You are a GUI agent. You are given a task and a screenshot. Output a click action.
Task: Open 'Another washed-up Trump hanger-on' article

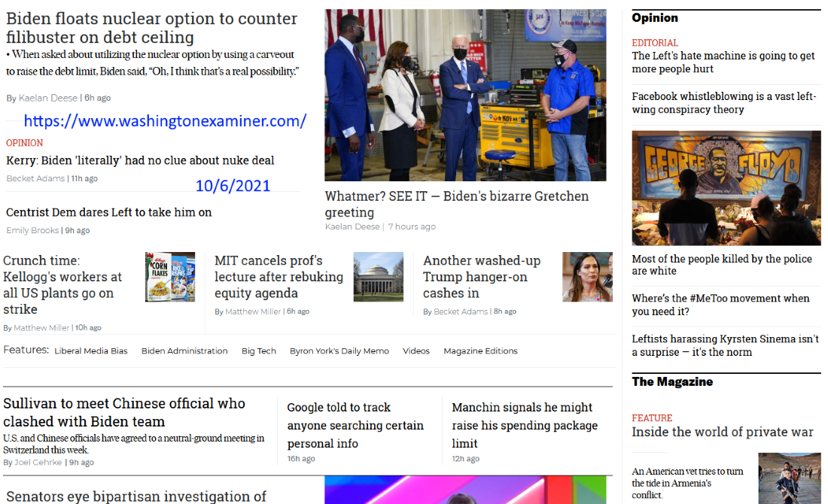click(x=482, y=277)
